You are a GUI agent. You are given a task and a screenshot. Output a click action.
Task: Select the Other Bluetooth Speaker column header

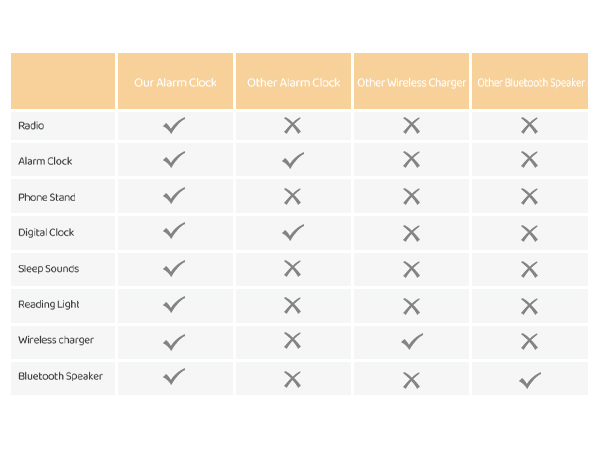(x=530, y=82)
